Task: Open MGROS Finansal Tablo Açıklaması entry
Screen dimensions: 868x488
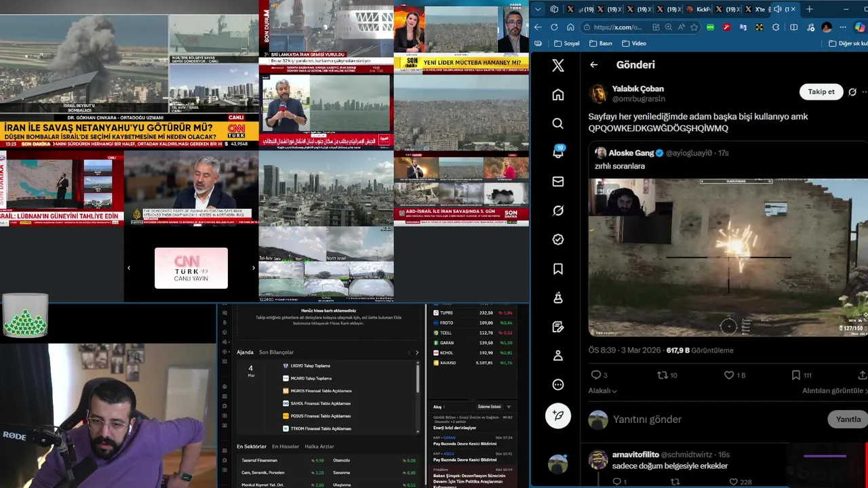Action: 317,391
